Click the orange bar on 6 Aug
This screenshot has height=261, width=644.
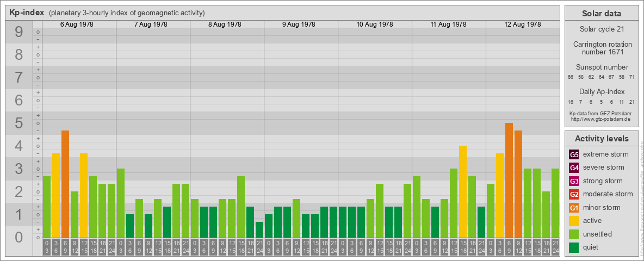pos(65,184)
